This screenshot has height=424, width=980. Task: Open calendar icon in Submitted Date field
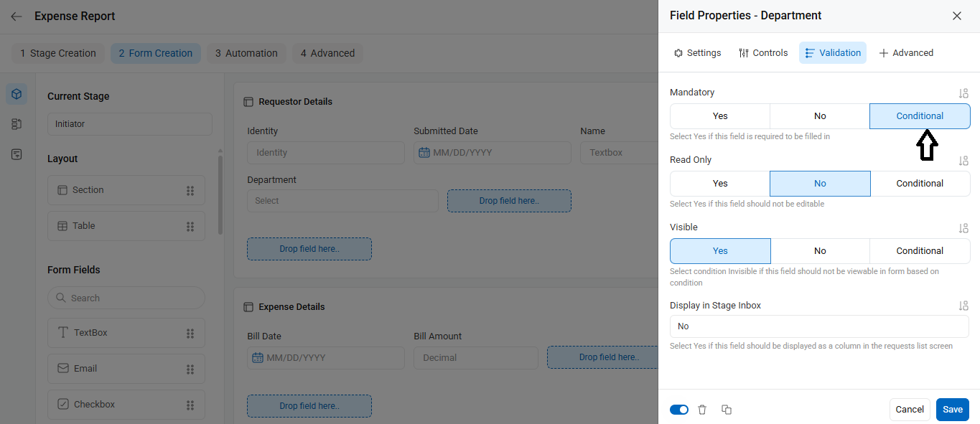[x=424, y=153]
